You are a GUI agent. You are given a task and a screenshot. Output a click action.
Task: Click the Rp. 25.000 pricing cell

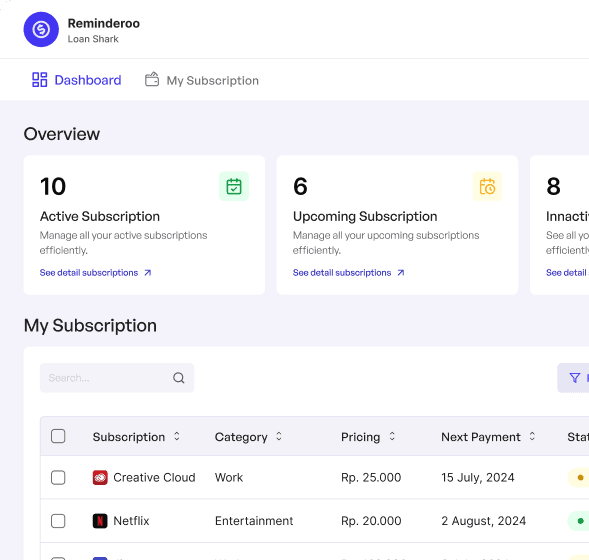pyautogui.click(x=371, y=477)
